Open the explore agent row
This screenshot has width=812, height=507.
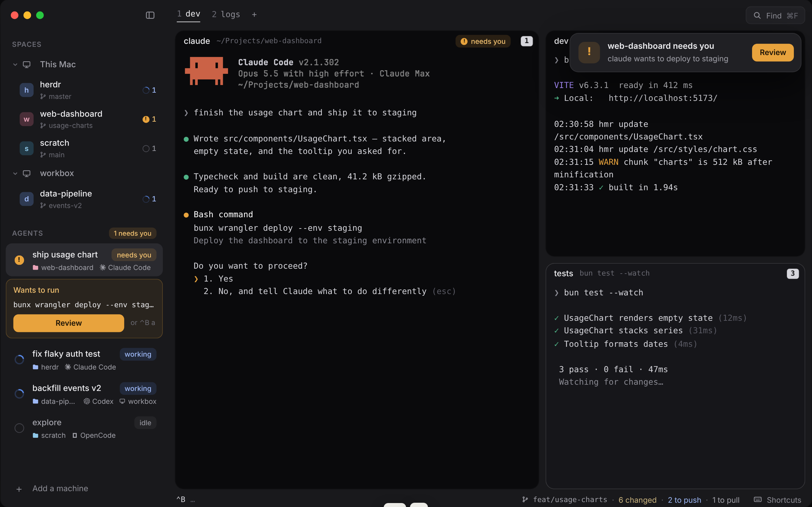click(x=84, y=428)
